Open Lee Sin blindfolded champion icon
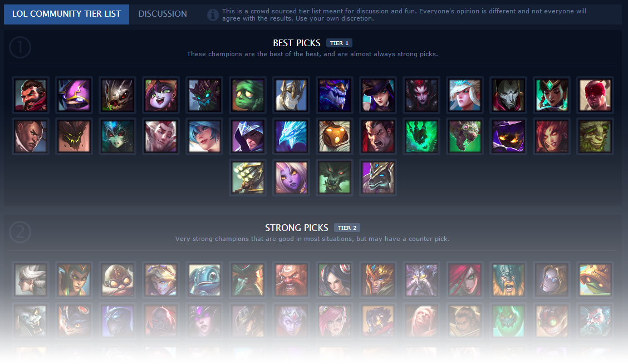Screen dimensions: 628x364 tap(595, 95)
